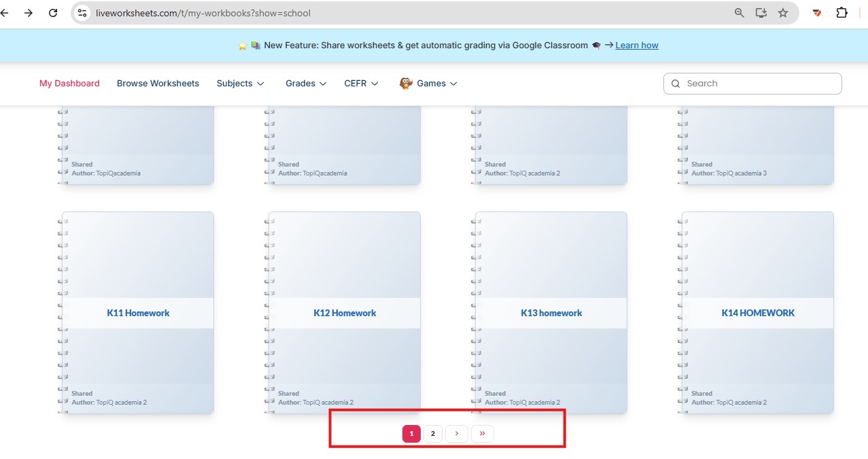
Task: Open the K11 Homework workbook
Action: point(138,313)
